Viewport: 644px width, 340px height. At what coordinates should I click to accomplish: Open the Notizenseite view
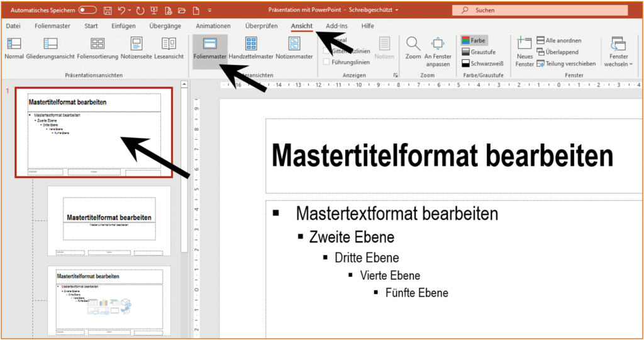(x=136, y=48)
